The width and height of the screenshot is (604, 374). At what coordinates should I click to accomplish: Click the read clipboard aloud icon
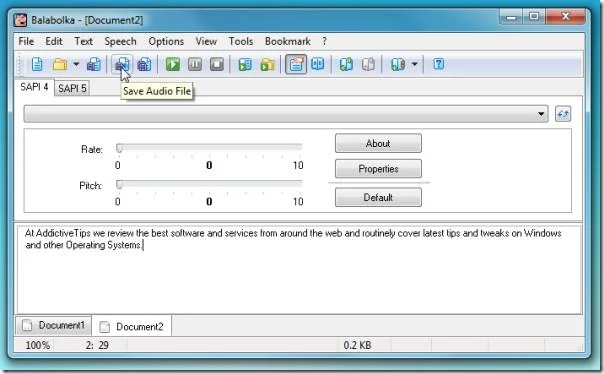click(x=245, y=64)
